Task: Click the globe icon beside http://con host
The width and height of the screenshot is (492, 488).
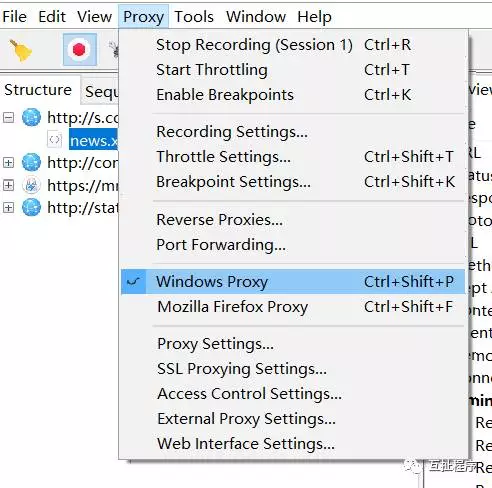Action: click(x=32, y=162)
